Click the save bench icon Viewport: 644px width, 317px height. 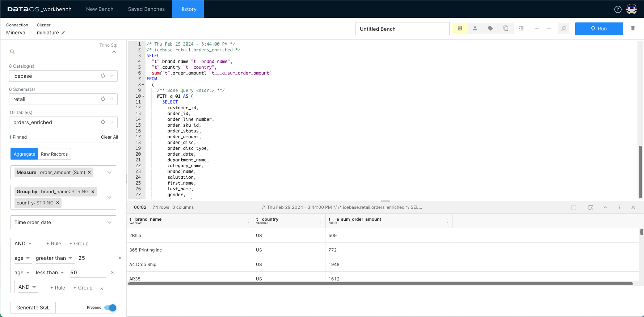(x=460, y=29)
